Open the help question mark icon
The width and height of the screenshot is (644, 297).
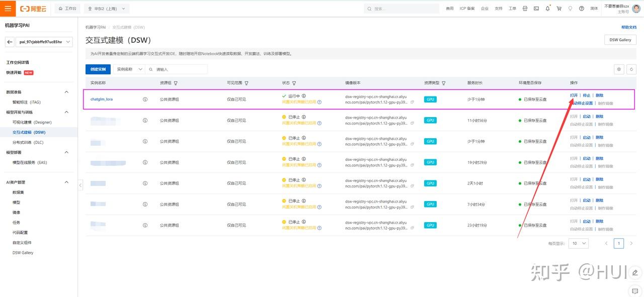[x=582, y=9]
